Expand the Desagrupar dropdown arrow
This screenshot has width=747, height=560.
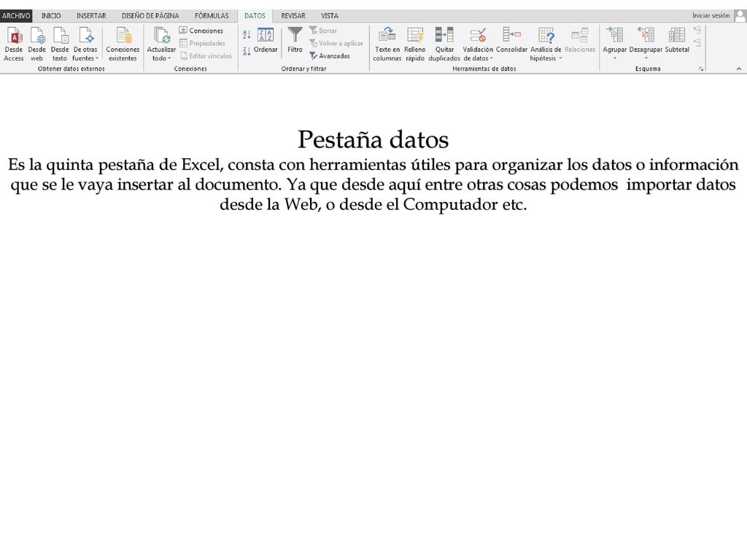pyautogui.click(x=646, y=58)
